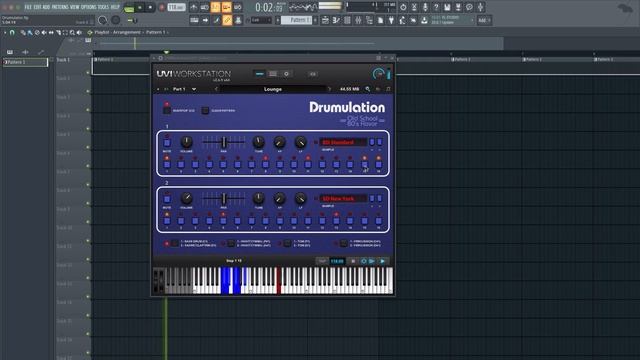Toggle the highlighted link icon in toolbar
Image resolution: width=640 pixels, height=360 pixels.
click(x=227, y=20)
